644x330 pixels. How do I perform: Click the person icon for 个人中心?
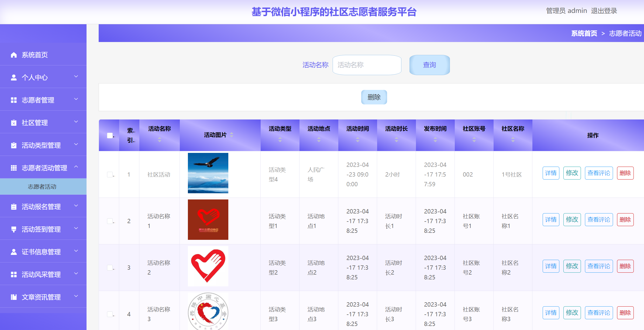pos(14,78)
